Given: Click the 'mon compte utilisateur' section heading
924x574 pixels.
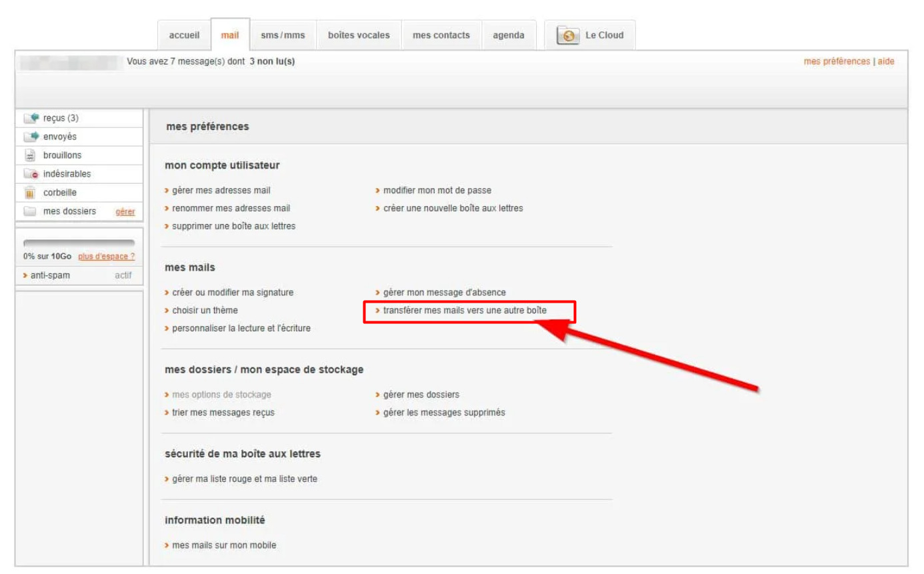Looking at the screenshot, I should [x=222, y=165].
